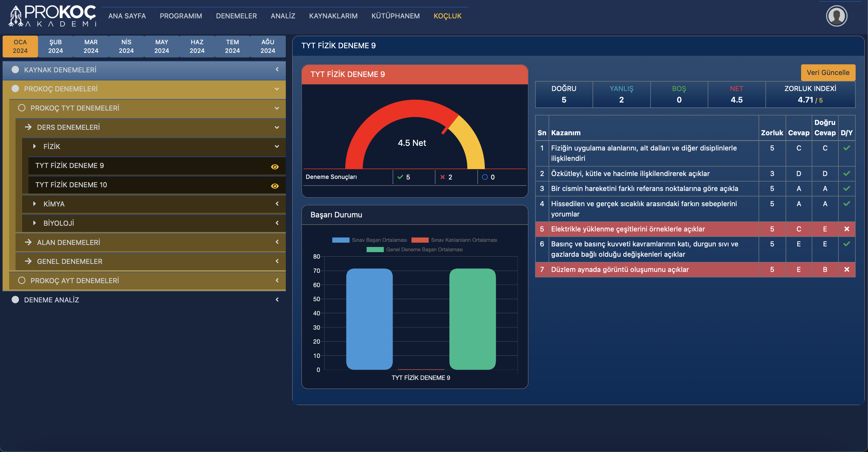
Task: Collapse PROKOÇ DENEMELERİ chevron
Action: point(277,89)
